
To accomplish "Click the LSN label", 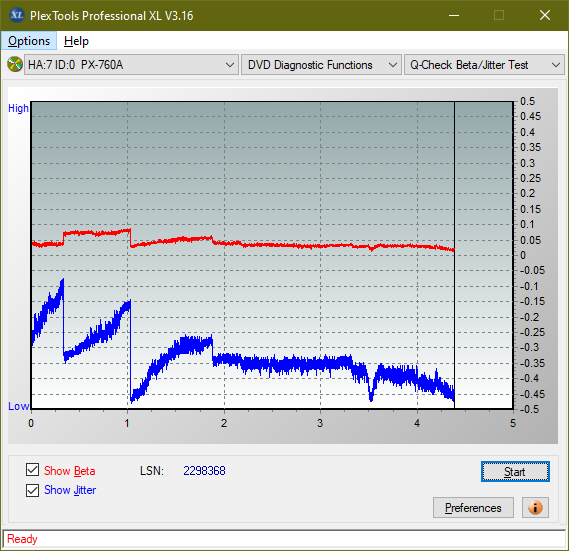I will coord(152,471).
